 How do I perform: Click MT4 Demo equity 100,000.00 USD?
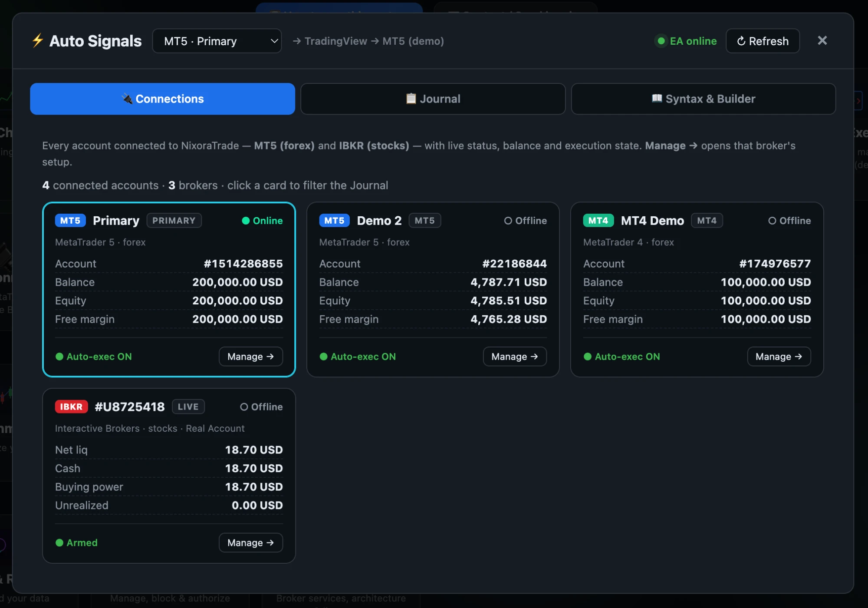click(x=766, y=301)
